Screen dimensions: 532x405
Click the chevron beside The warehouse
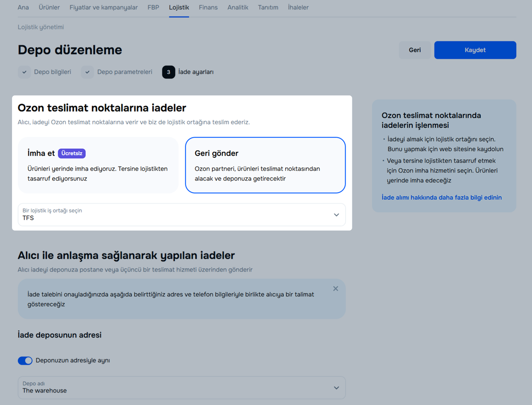336,388
